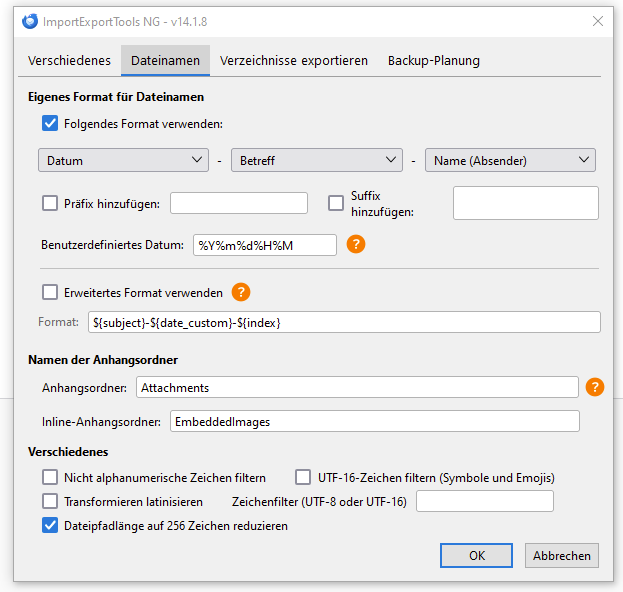Viewport: 623px width, 592px height.
Task: Click the Abbrechen button
Action: [x=562, y=556]
